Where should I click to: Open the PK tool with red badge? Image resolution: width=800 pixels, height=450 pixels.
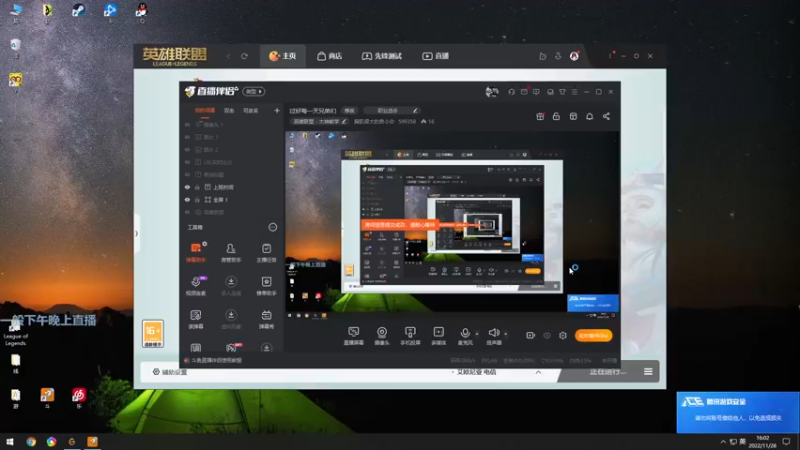(232, 347)
